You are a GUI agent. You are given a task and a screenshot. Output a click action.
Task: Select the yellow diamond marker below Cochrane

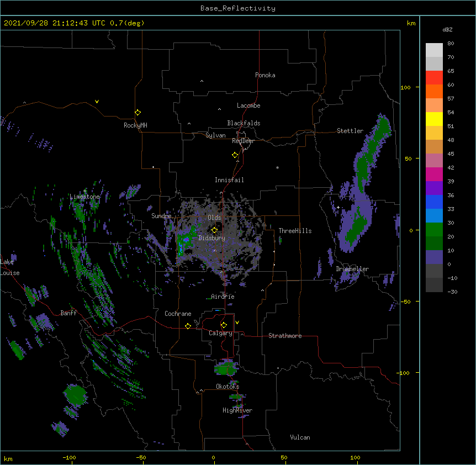(x=188, y=326)
